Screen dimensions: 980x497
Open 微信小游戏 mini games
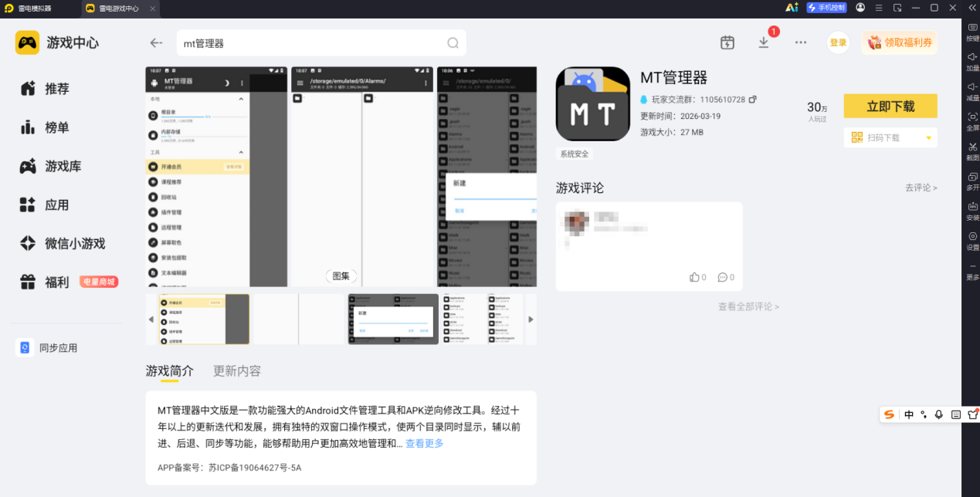(62, 243)
